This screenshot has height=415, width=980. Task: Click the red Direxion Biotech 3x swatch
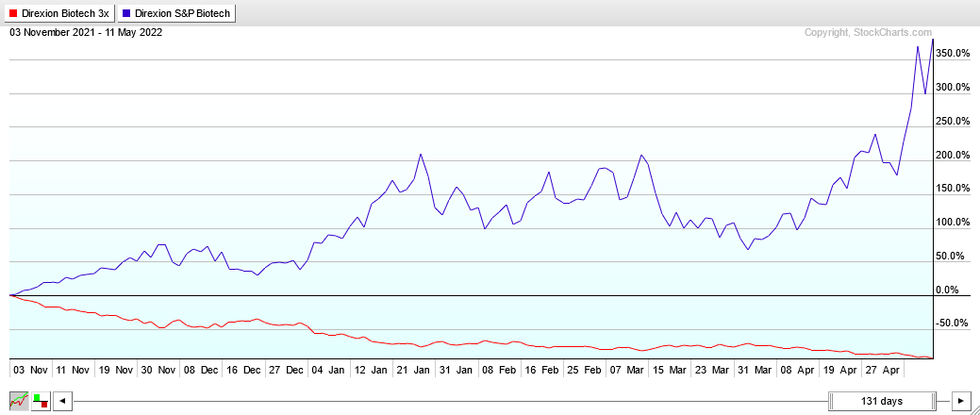(14, 13)
